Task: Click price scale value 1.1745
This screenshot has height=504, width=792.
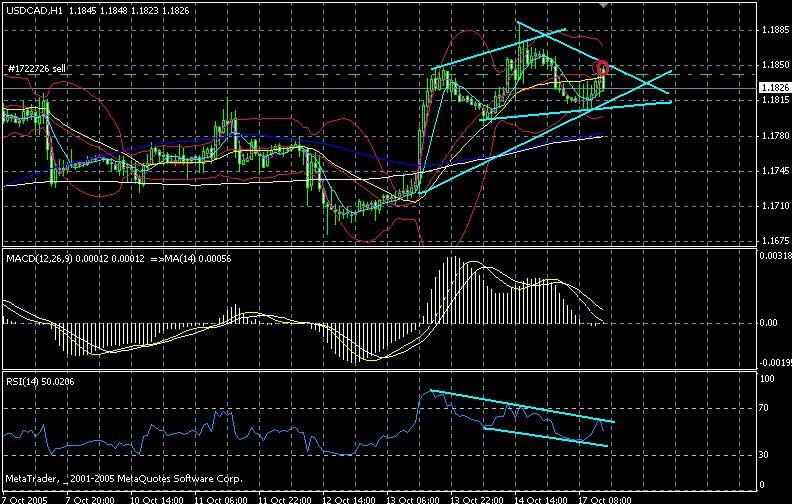Action: pos(775,171)
